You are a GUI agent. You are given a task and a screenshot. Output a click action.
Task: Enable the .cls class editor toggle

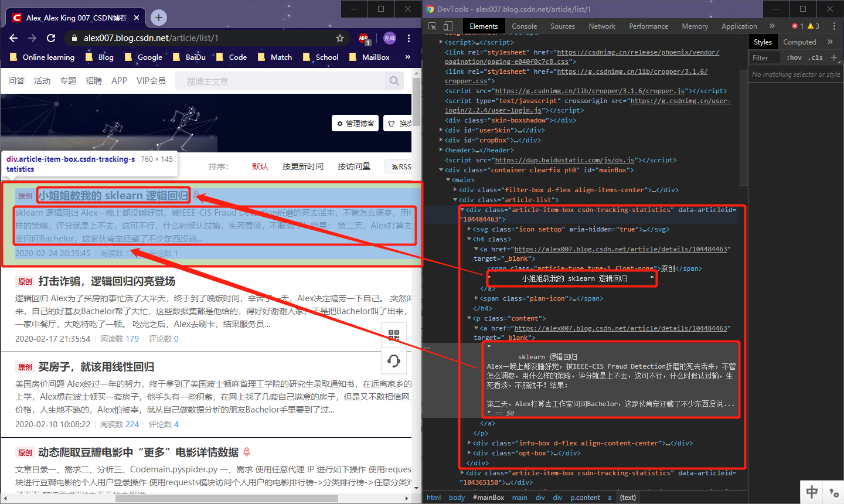point(816,57)
